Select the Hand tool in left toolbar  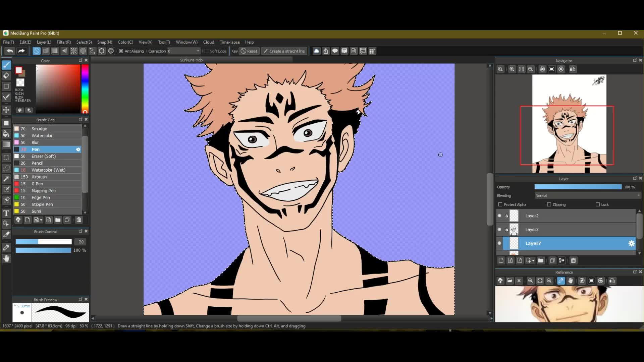6,258
